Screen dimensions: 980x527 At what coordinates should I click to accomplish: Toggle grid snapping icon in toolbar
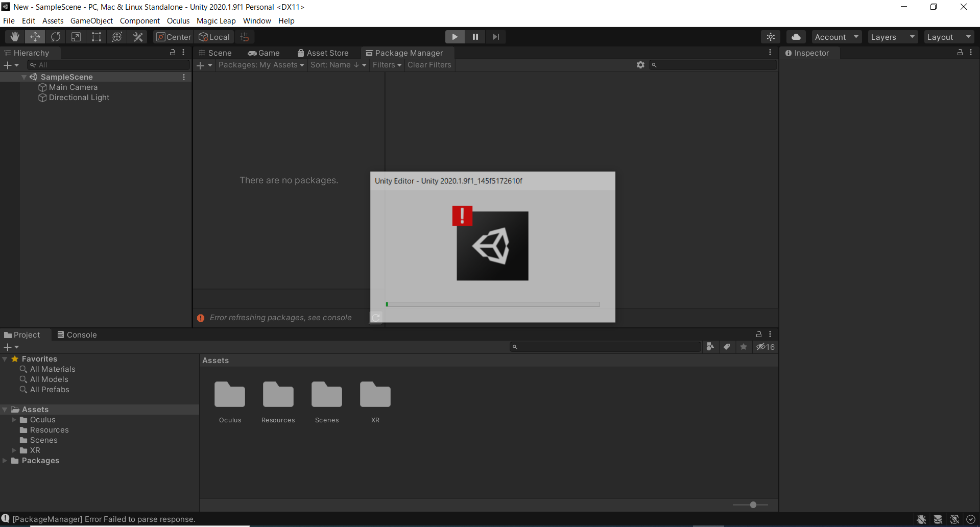pyautogui.click(x=245, y=37)
